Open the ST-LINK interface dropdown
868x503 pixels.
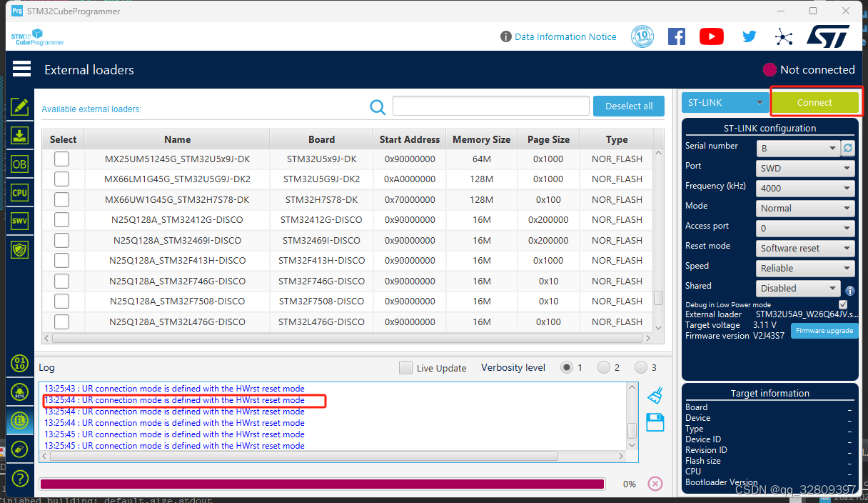coord(724,102)
